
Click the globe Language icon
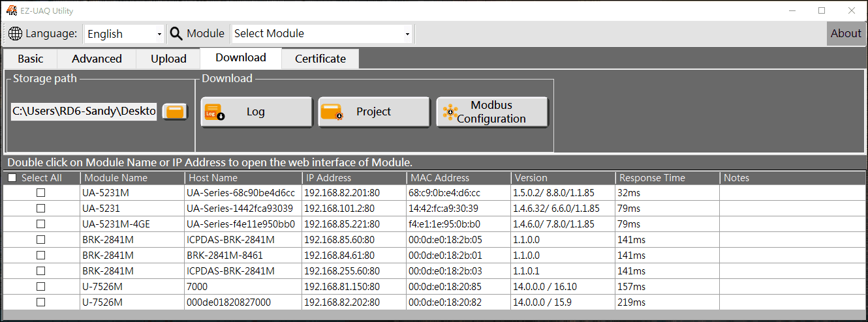[x=16, y=34]
